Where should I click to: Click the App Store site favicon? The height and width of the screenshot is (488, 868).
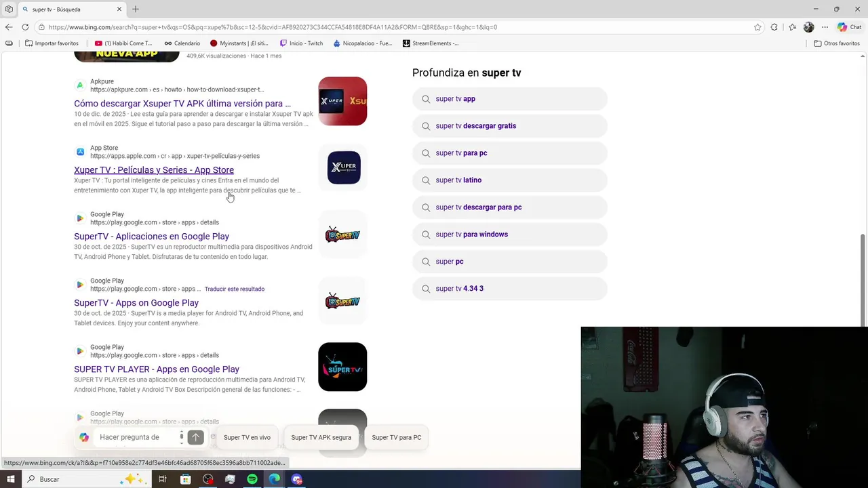coord(80,152)
